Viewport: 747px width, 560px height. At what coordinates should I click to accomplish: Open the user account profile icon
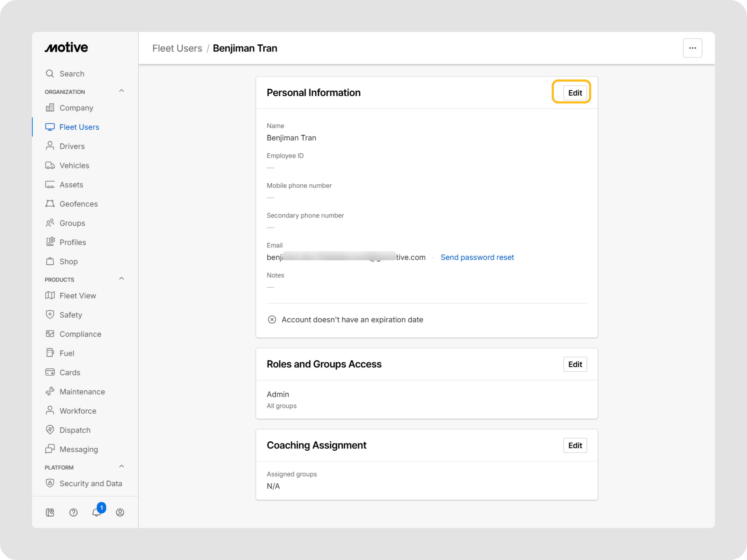120,512
